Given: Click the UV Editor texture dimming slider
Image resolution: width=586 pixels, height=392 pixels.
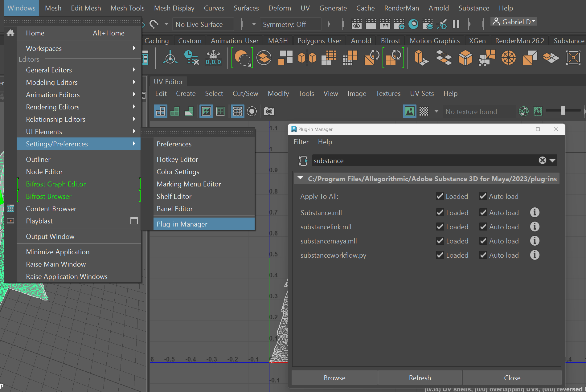Looking at the screenshot, I should click(x=563, y=111).
